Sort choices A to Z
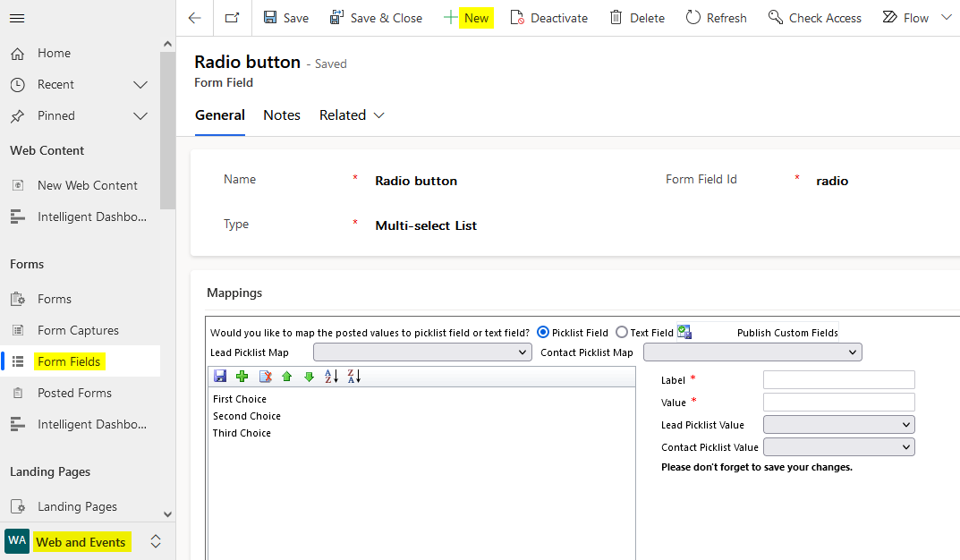The image size is (960, 560). coord(331,377)
